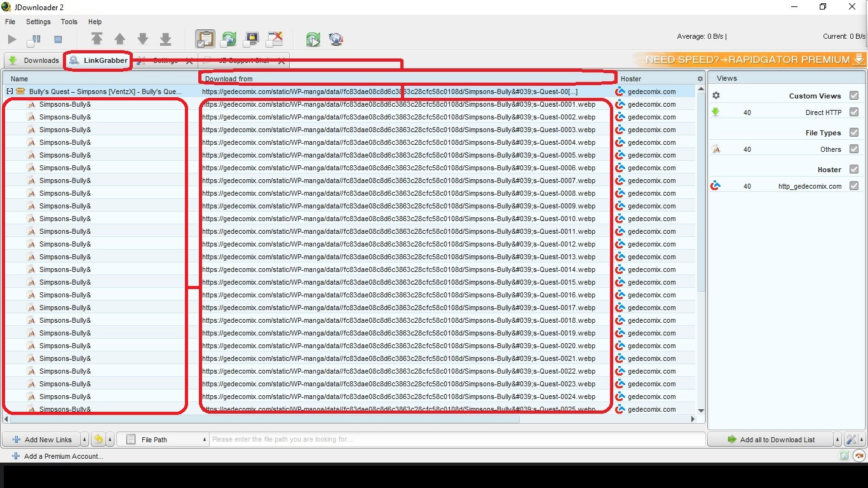Click the orange round status bar icon at bottom right

(859, 456)
